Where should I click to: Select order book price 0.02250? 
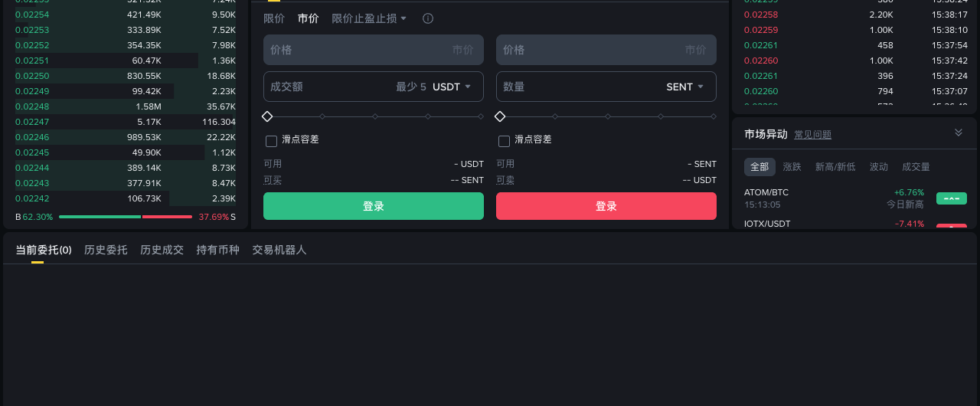(32, 76)
